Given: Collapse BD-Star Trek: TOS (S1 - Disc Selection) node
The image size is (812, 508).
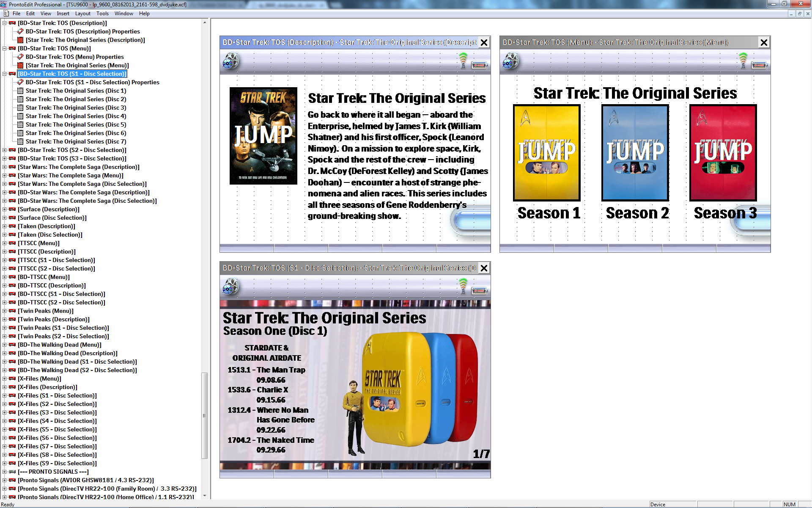Looking at the screenshot, I should tap(4, 74).
